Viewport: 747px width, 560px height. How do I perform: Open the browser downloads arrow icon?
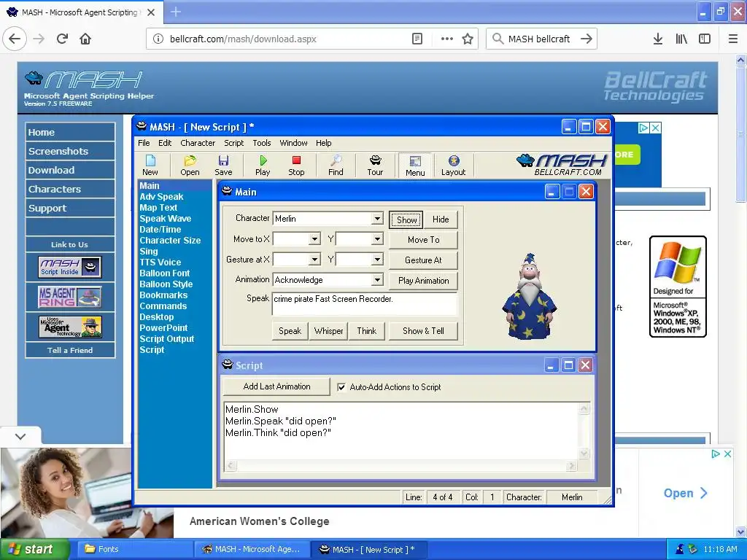(x=657, y=39)
